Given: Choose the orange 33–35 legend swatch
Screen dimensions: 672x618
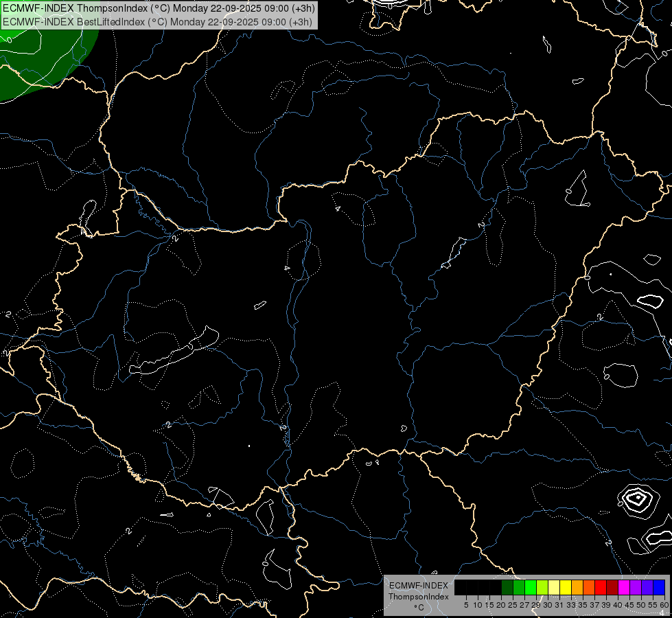Looking at the screenshot, I should coord(577,587).
